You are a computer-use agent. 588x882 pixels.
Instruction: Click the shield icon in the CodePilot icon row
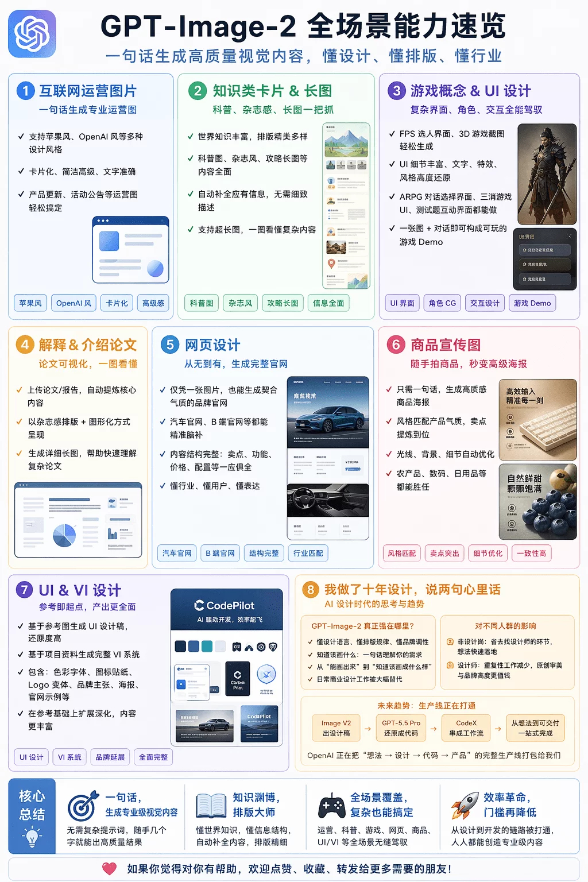(273, 647)
